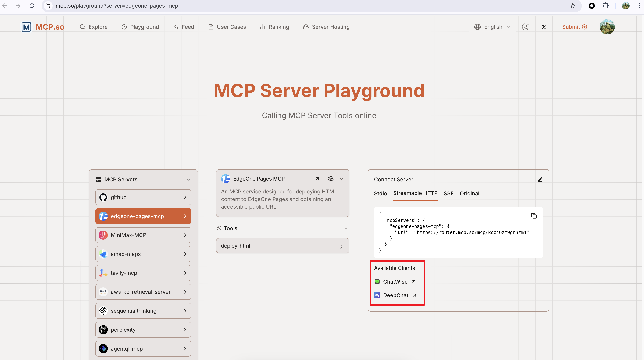Open the Server Hosting nav item
The image size is (644, 360).
(326, 27)
